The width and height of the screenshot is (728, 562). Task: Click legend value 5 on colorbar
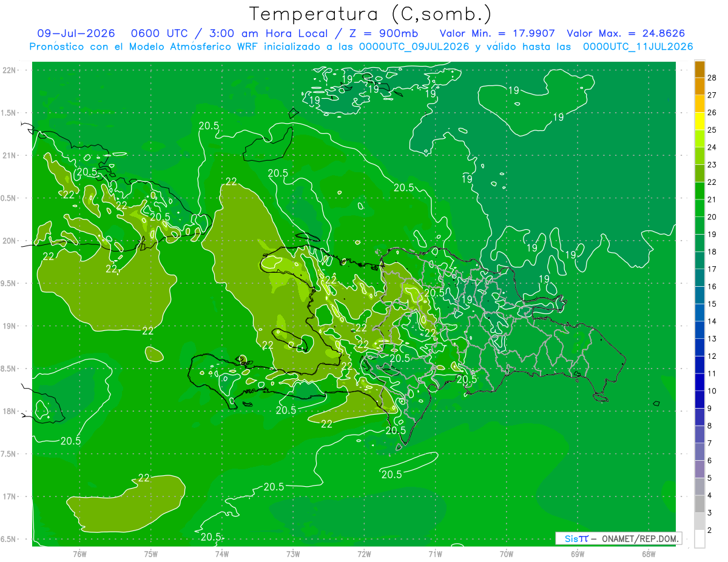(x=710, y=478)
